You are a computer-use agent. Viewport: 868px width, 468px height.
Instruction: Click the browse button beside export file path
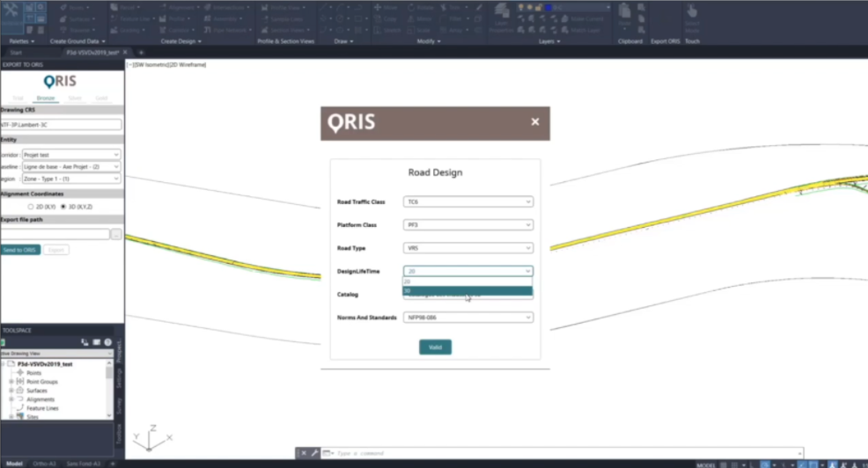point(115,235)
